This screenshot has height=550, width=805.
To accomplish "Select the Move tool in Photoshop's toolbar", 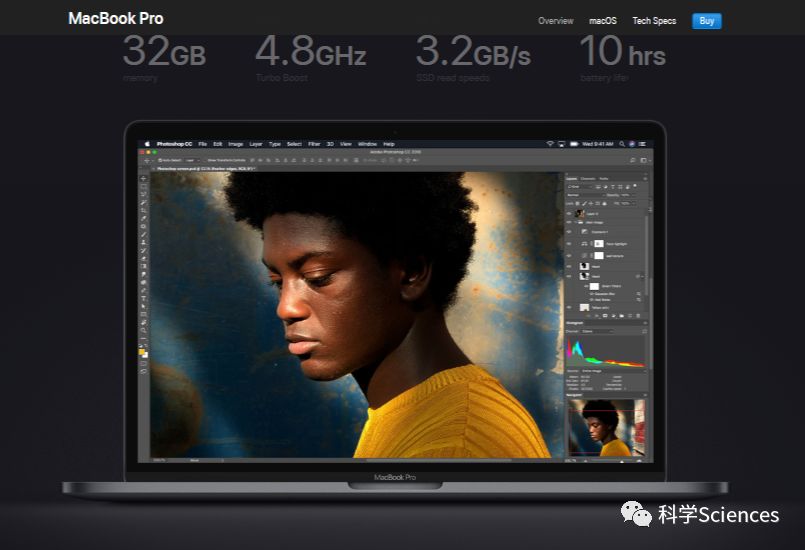I will tap(143, 178).
